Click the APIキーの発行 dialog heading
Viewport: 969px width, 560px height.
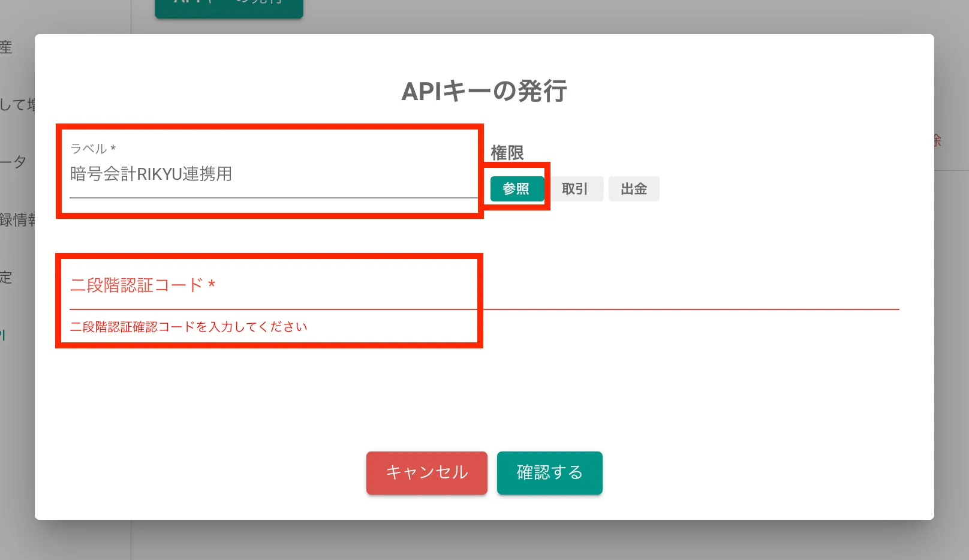[484, 91]
